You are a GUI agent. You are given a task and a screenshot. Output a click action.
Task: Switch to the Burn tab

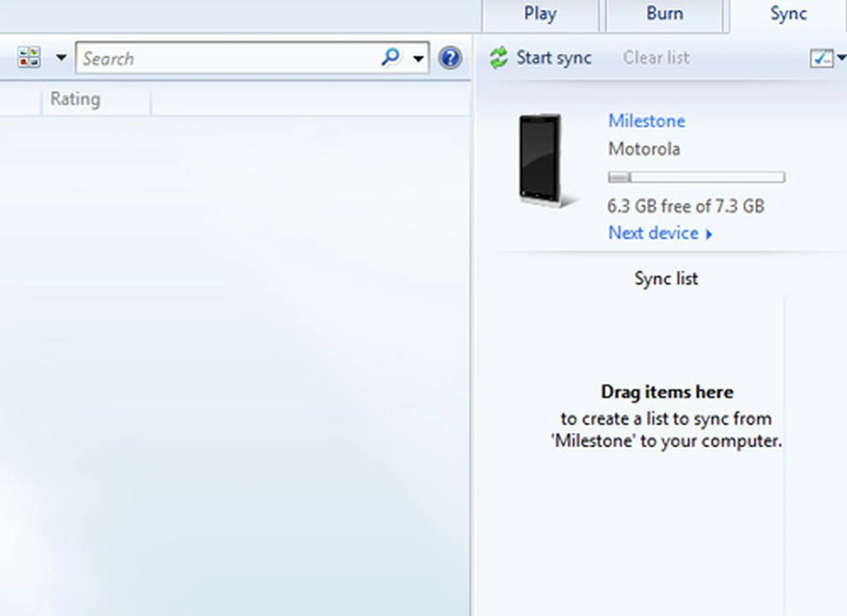(664, 13)
